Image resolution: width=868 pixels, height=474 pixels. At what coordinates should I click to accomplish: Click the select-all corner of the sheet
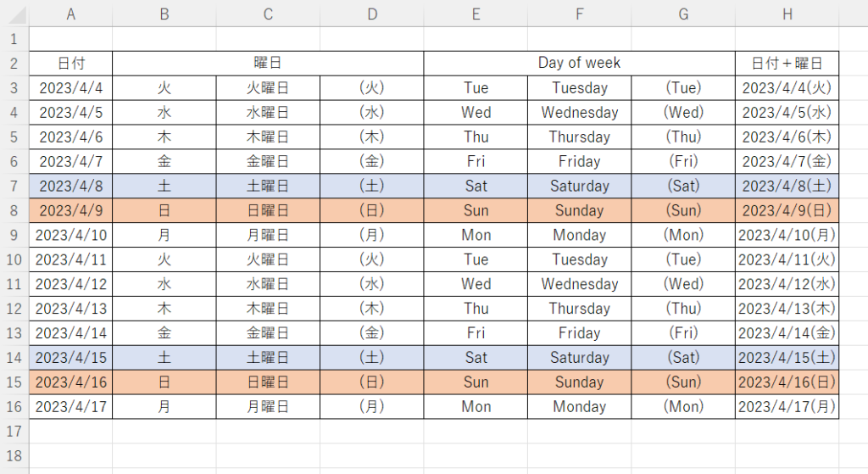pos(14,14)
